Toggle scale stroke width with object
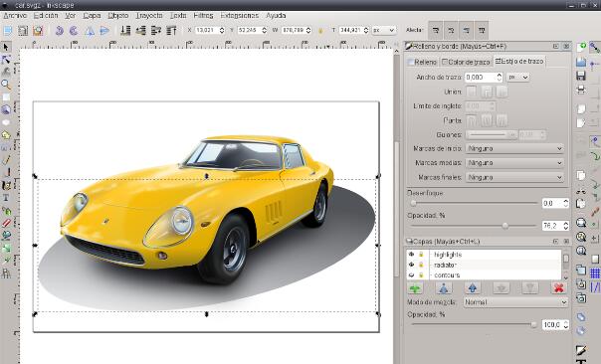 pos(436,30)
